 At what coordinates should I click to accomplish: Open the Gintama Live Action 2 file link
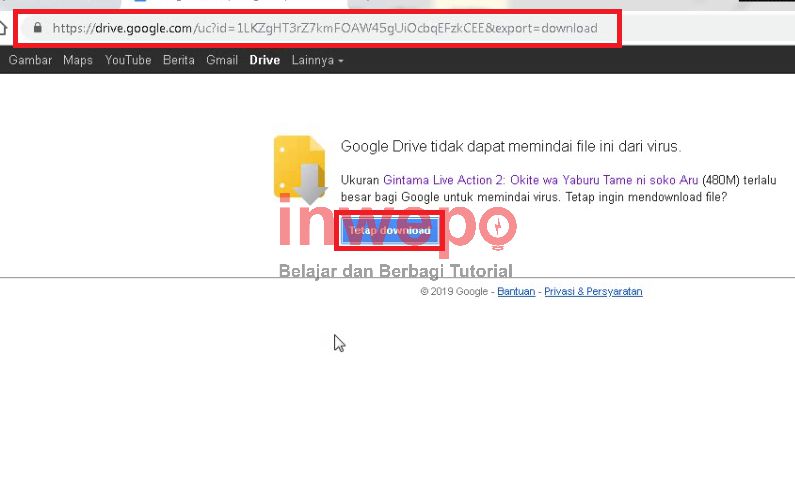tap(540, 180)
